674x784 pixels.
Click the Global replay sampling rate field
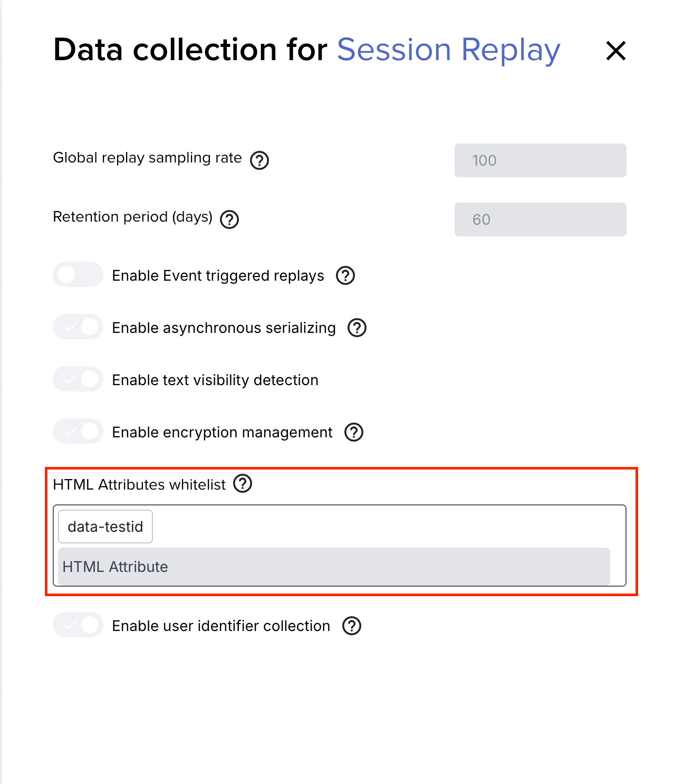coord(541,160)
